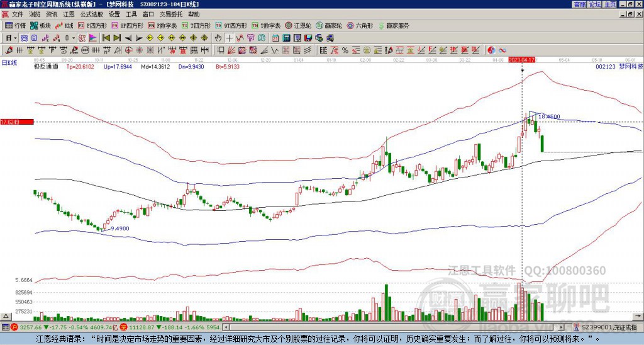Open the T四方形 time square

pos(196,25)
